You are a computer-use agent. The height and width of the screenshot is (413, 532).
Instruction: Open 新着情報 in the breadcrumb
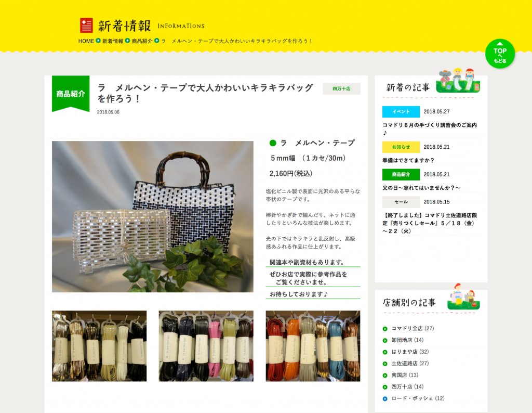[113, 41]
